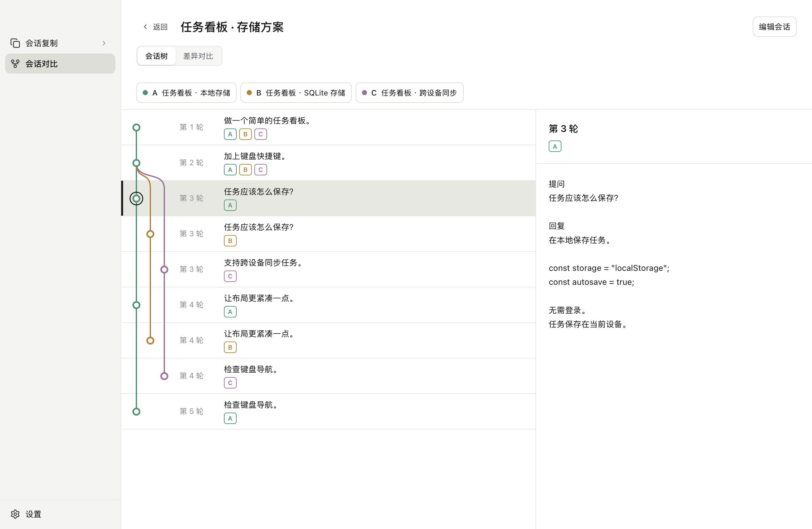Image resolution: width=812 pixels, height=529 pixels.
Task: Select 检查键盘导航。 row in 第 5 轮
Action: (328, 412)
